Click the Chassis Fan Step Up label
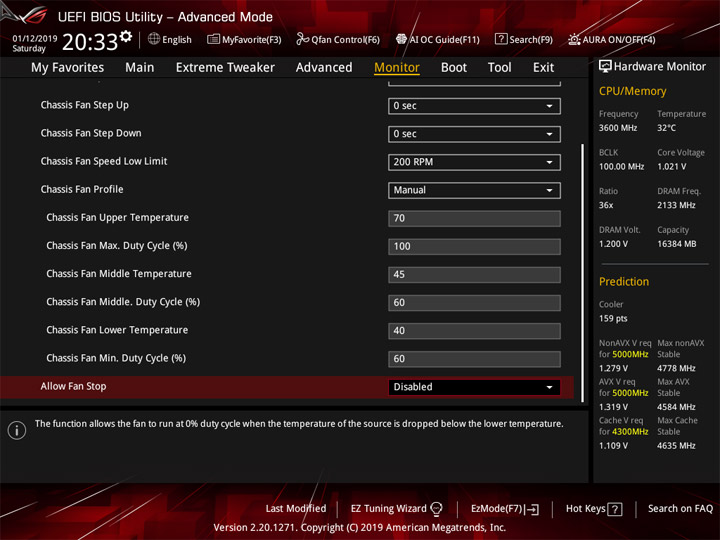 (84, 105)
